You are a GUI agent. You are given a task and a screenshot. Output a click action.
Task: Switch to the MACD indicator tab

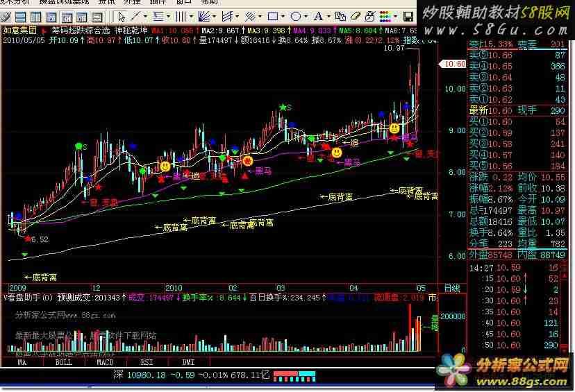tap(105, 362)
